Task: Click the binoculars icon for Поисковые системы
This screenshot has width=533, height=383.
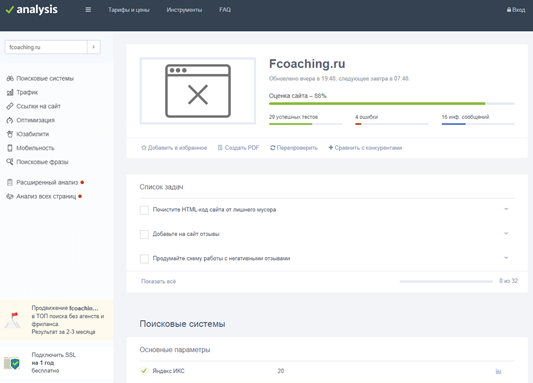Action: tap(10, 79)
